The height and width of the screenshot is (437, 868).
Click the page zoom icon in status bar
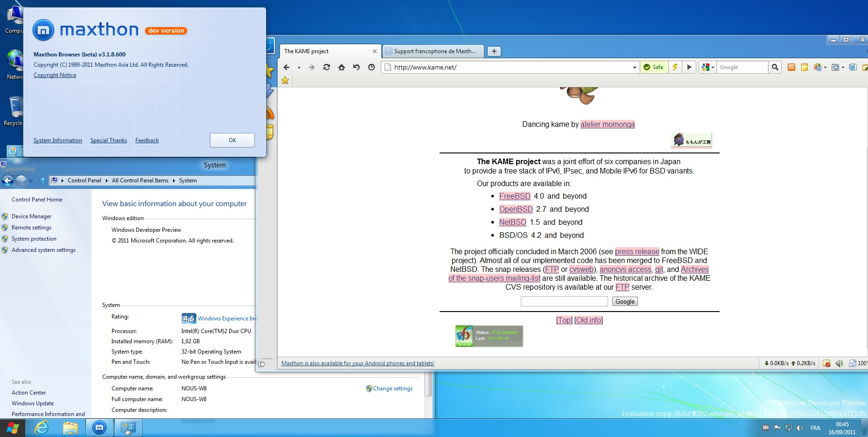click(853, 363)
